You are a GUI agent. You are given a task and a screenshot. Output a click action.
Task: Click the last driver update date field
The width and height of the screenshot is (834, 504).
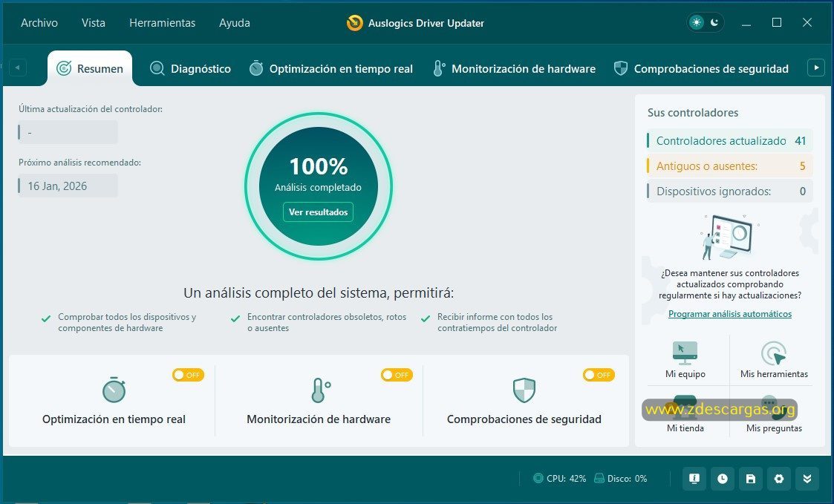[x=68, y=132]
